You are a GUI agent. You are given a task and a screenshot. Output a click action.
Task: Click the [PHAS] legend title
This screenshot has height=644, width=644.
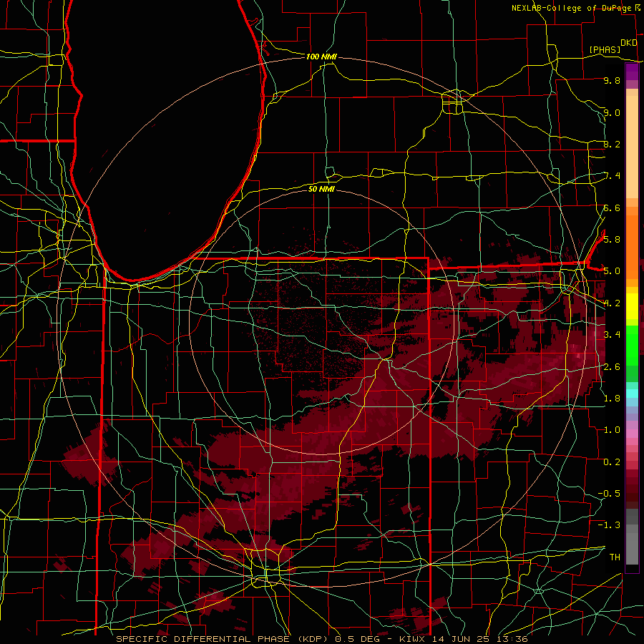[x=605, y=49]
